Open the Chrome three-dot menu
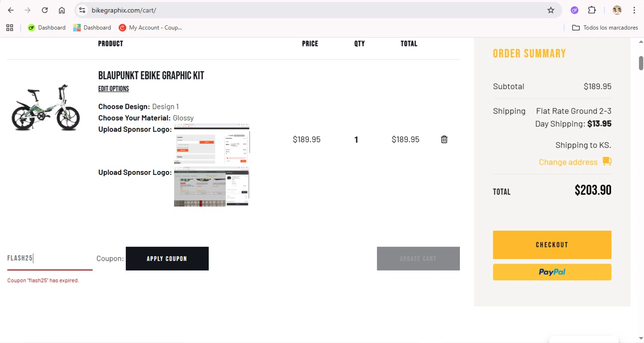Viewport: 644px width, 343px height. (634, 10)
